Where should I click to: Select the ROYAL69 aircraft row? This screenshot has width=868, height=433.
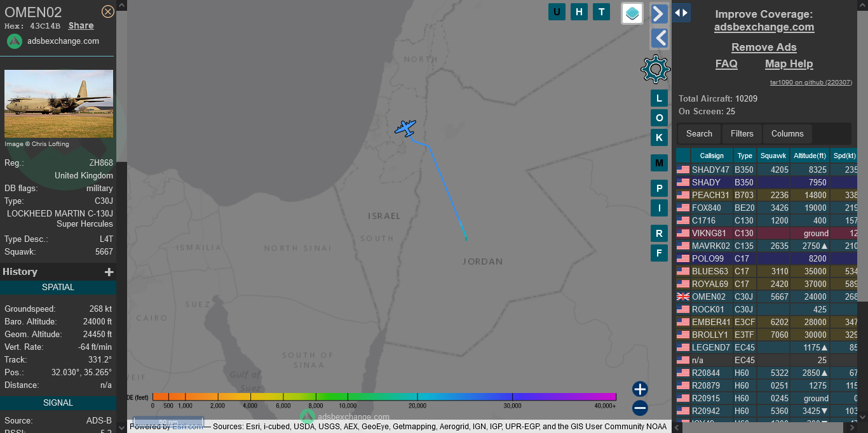[766, 284]
